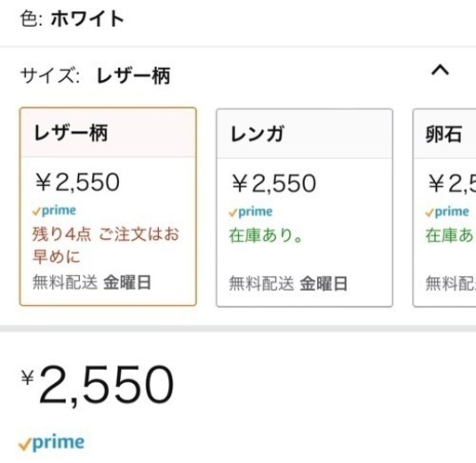Click the prime badge in レザー柄 card
476x463 pixels.
coord(54,211)
